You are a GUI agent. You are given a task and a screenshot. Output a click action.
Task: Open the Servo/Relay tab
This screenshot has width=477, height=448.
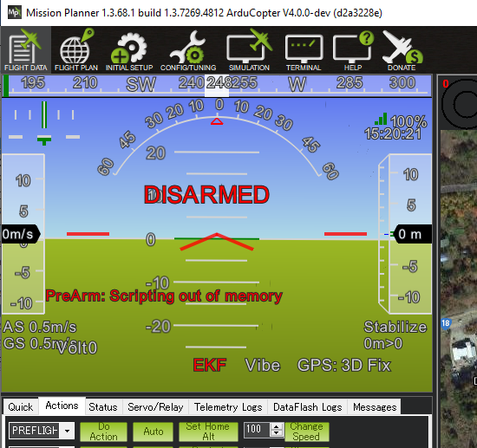tap(155, 406)
